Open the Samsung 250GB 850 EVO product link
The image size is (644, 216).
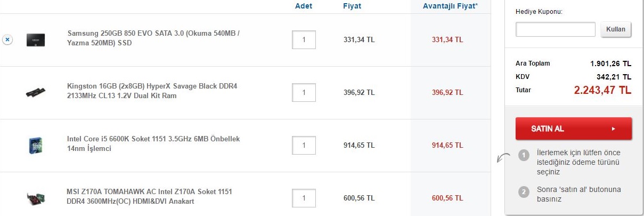[x=153, y=38]
